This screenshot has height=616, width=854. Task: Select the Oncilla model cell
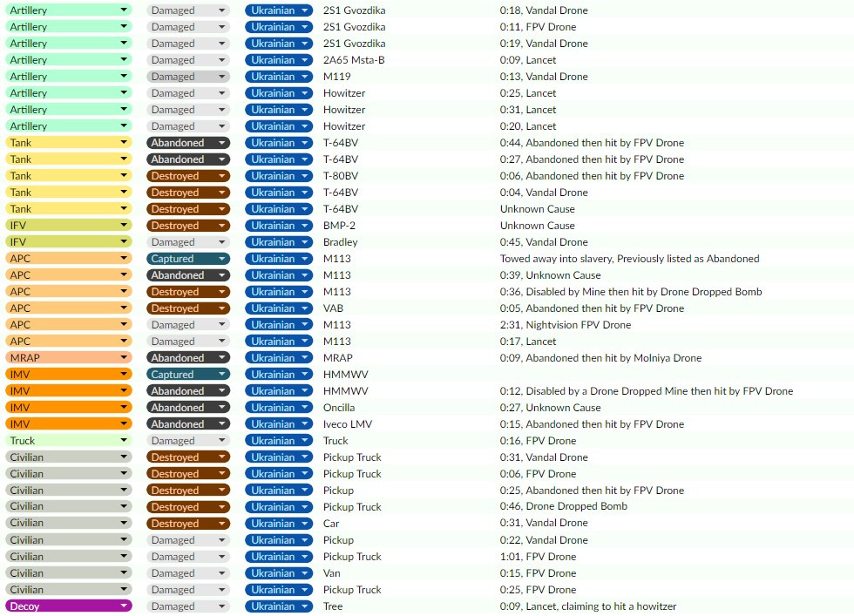(x=339, y=408)
